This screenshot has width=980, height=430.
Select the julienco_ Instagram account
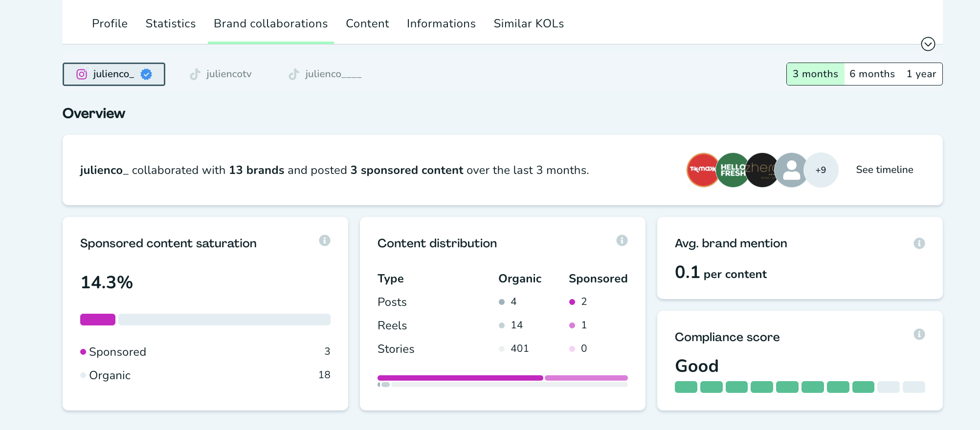pyautogui.click(x=114, y=74)
